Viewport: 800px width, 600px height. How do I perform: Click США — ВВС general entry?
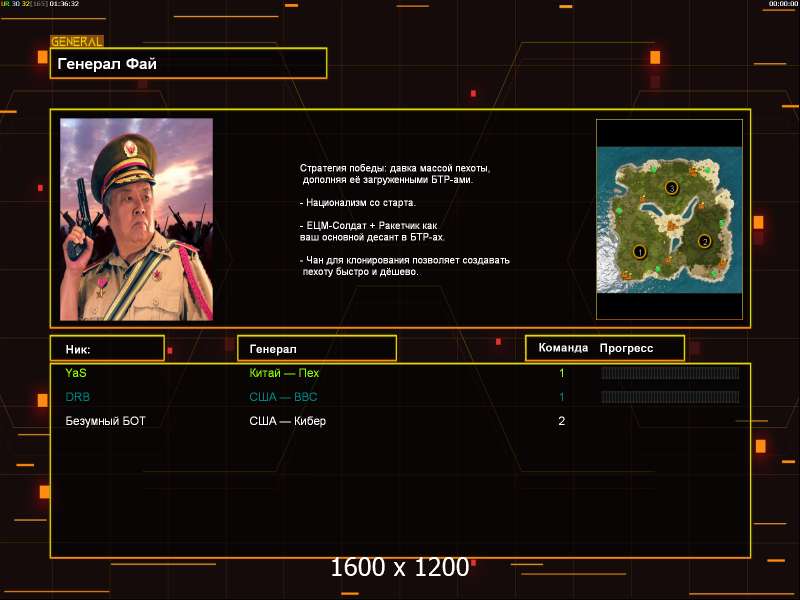tap(283, 397)
